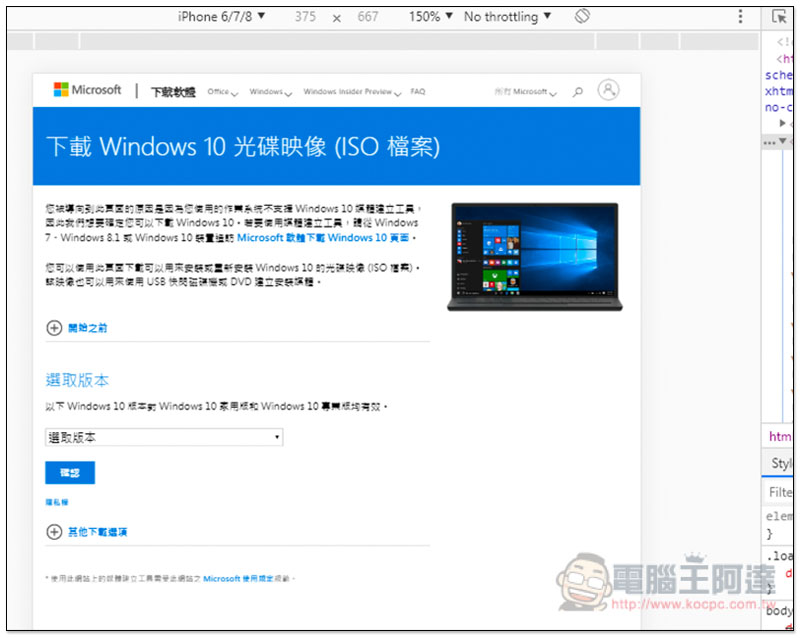The height and width of the screenshot is (638, 800).
Task: Click the account sign-in avatar icon
Action: [x=608, y=90]
